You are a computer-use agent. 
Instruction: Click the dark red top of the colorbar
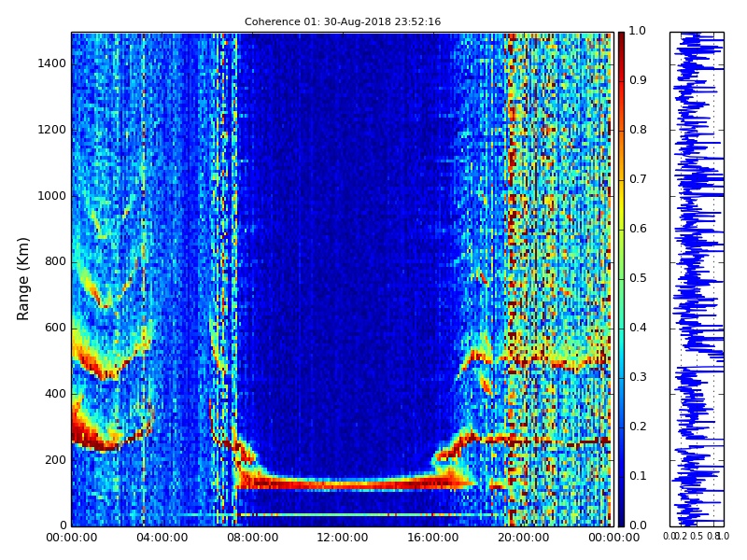coord(621,40)
